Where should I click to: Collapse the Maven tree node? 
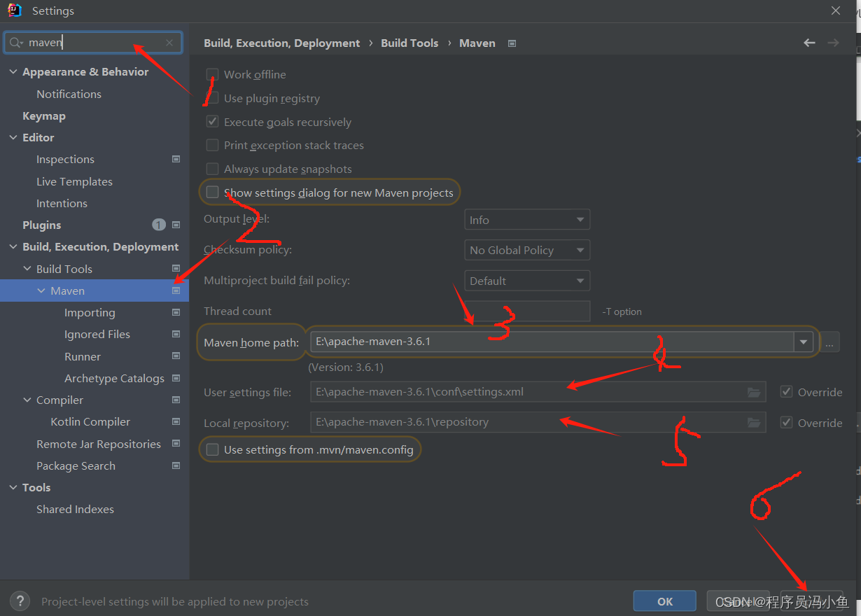[x=41, y=290]
